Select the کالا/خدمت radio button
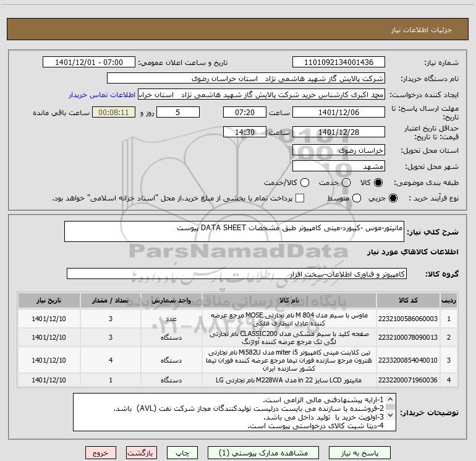Viewport: 476px width, 461px height. 305,183
